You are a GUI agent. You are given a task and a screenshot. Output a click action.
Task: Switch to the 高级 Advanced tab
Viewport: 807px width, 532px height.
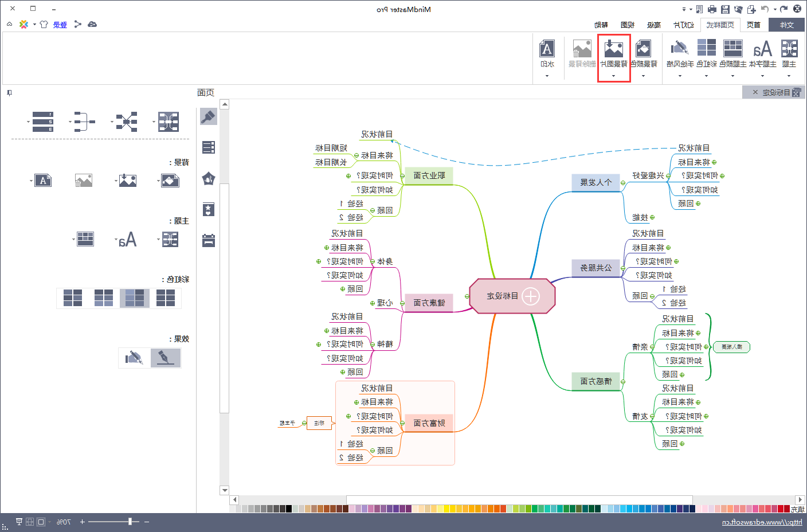click(x=654, y=25)
